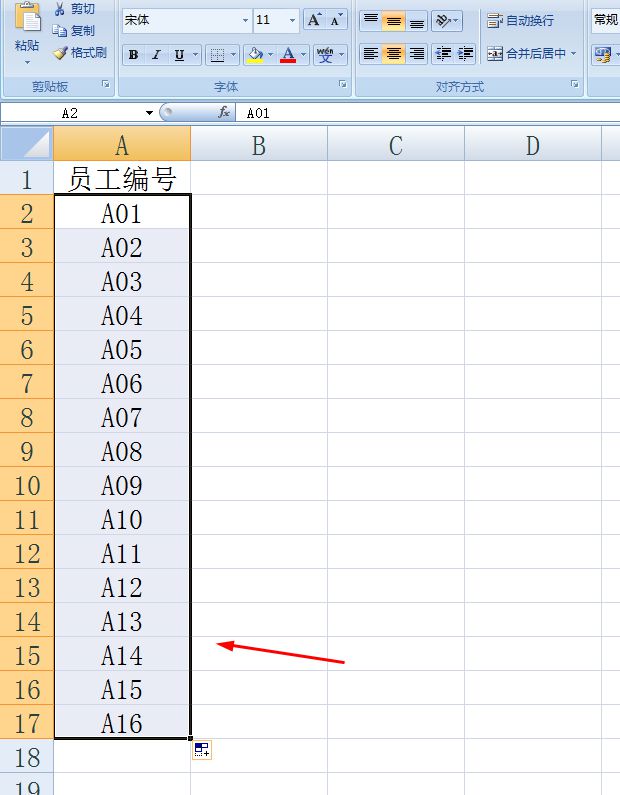Select row 10 header
The image size is (620, 795).
tap(26, 484)
